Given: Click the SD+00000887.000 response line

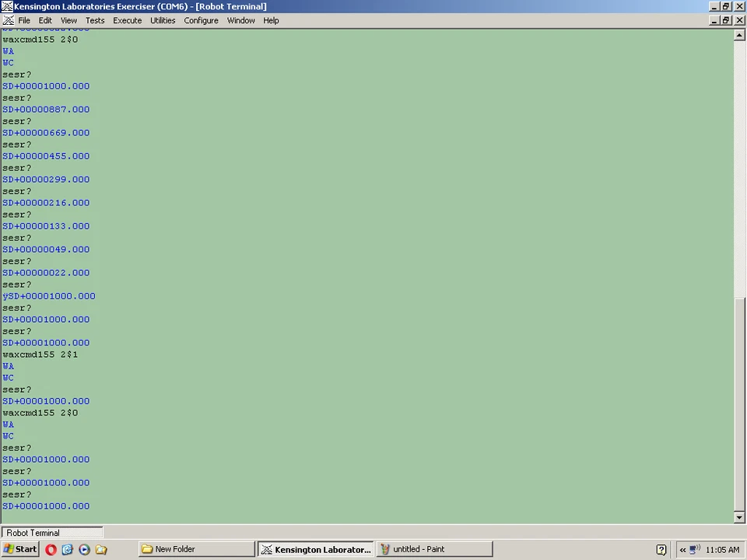Looking at the screenshot, I should pos(46,110).
